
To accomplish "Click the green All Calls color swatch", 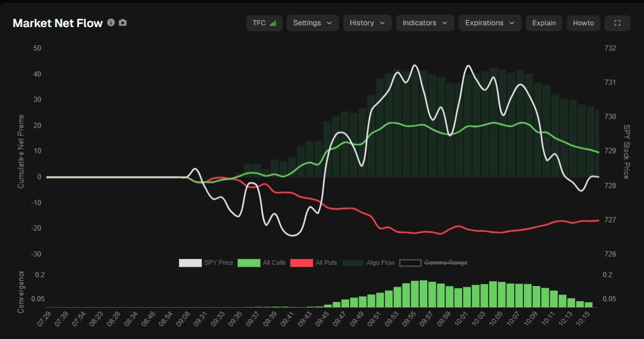I will (x=249, y=262).
